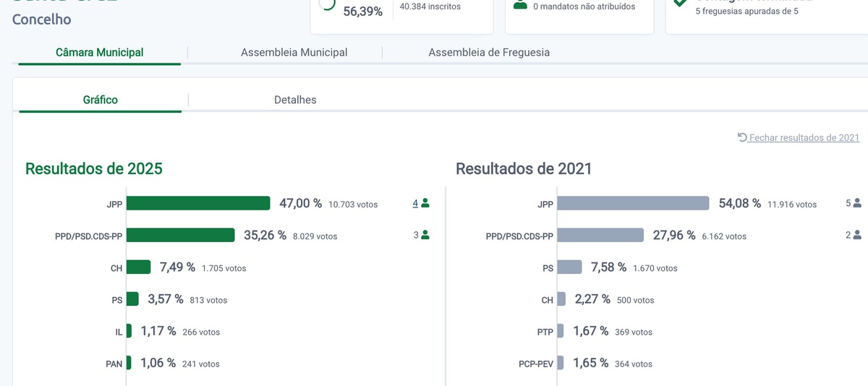Click the grey JPP bar in 2021 results
The width and height of the screenshot is (868, 386).
[633, 203]
